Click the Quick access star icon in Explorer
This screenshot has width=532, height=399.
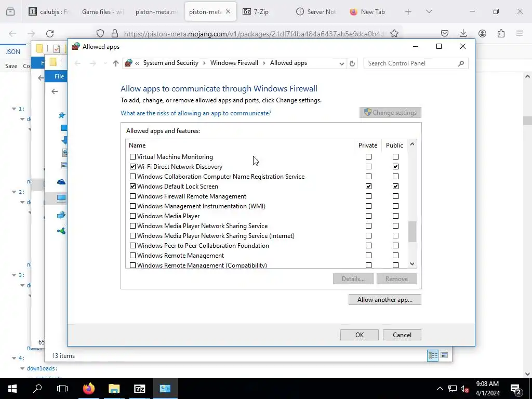62,115
